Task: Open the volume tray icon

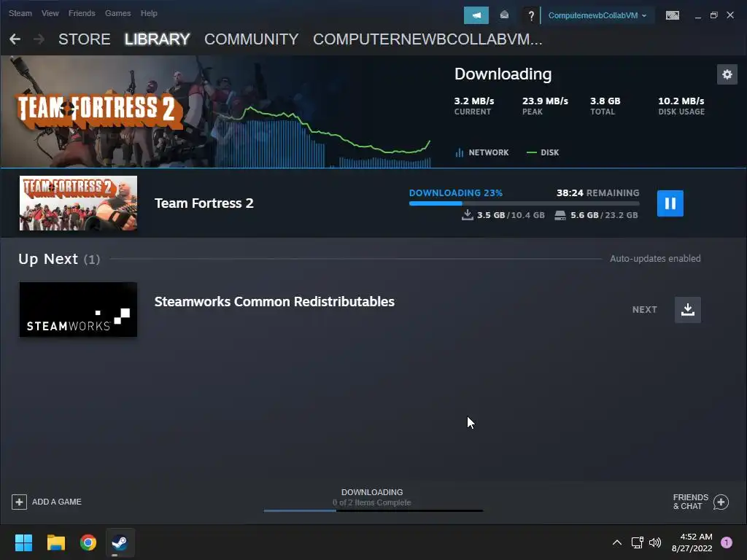Action: click(x=655, y=542)
